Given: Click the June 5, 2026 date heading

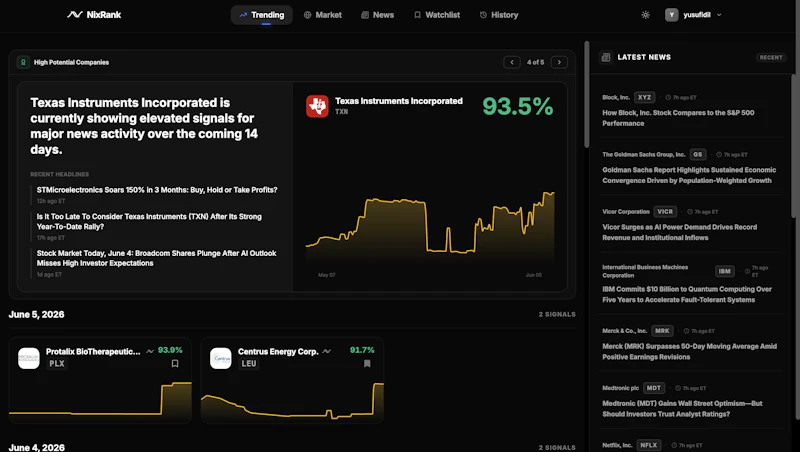Looking at the screenshot, I should tap(36, 314).
